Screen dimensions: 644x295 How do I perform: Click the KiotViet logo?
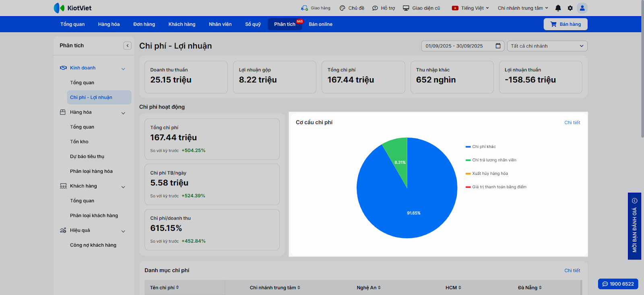pos(73,8)
